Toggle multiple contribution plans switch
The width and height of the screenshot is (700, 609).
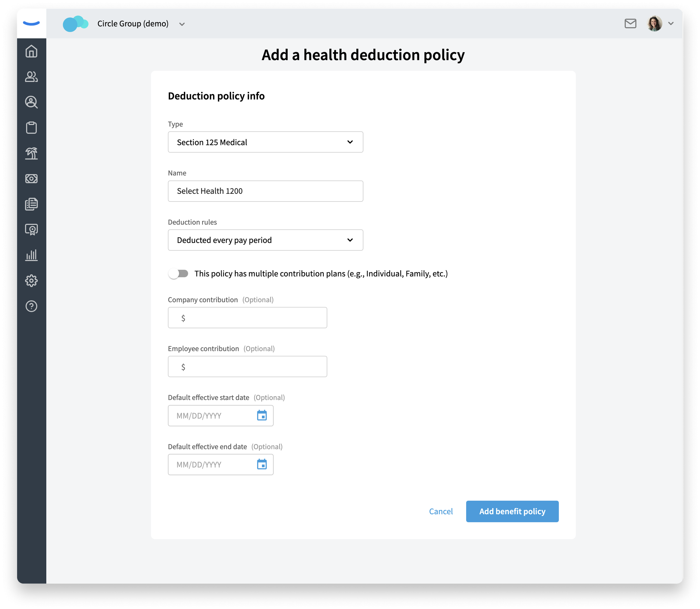[x=179, y=274]
